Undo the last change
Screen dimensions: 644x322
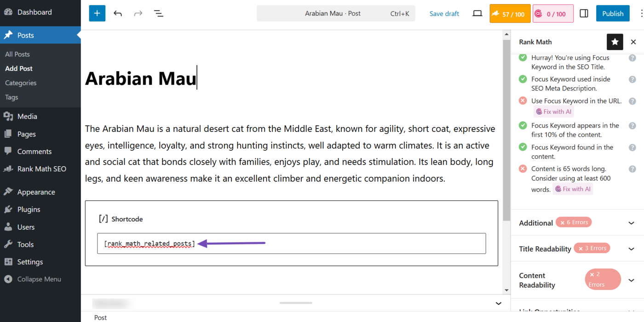118,13
